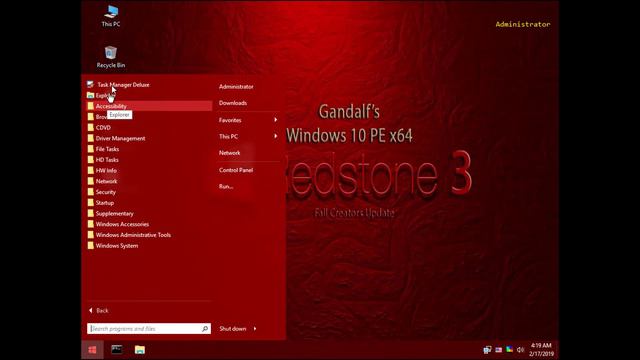Open the Recycle Bin desktop icon
The height and width of the screenshot is (360, 640).
(111, 57)
